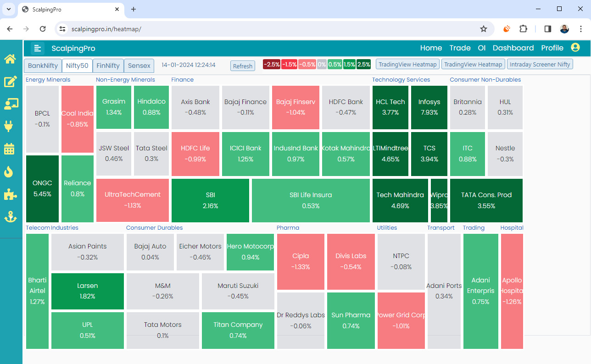Click the edit pencil sidebar icon
This screenshot has width=591, height=364.
(10, 82)
